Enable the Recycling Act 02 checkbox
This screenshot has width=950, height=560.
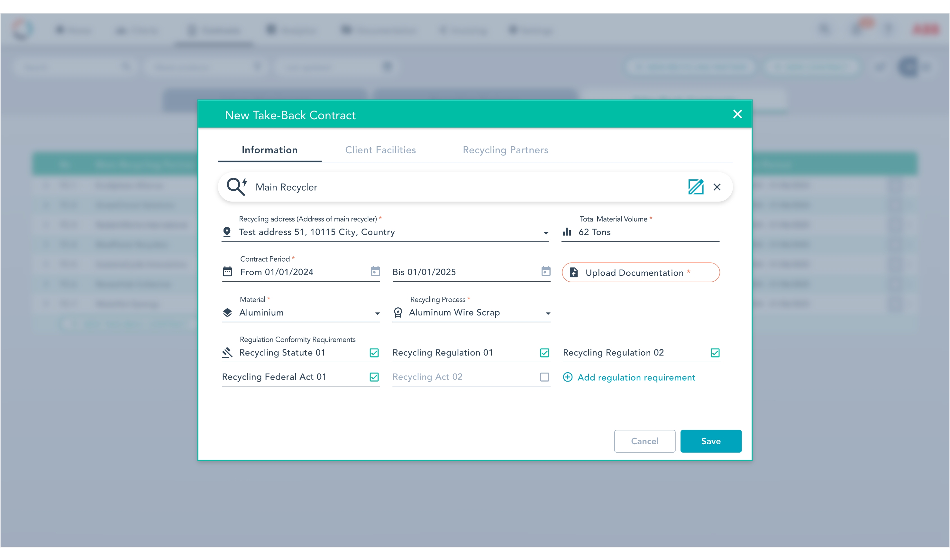click(544, 377)
